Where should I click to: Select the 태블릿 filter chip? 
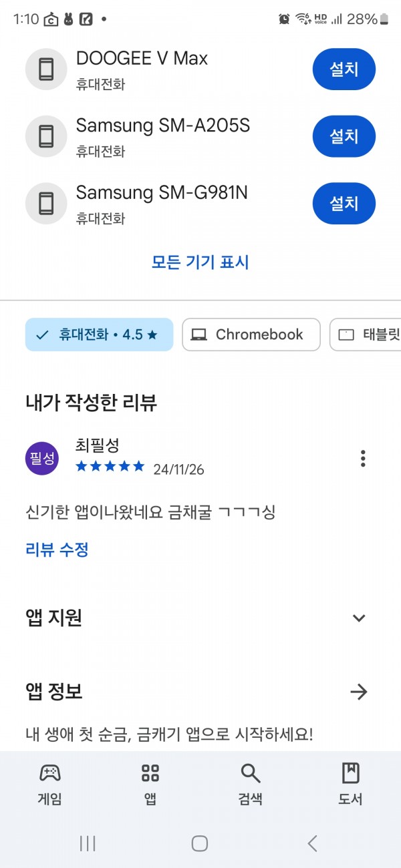coord(366,335)
